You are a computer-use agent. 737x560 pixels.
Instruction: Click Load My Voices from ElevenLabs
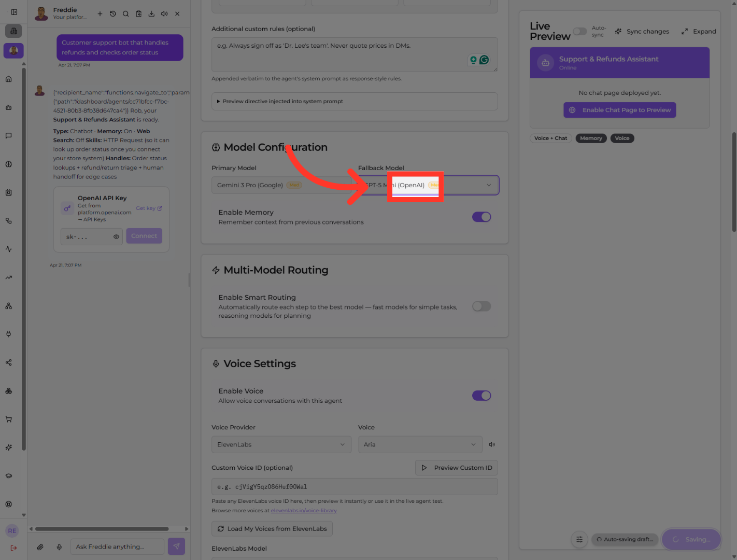272,528
